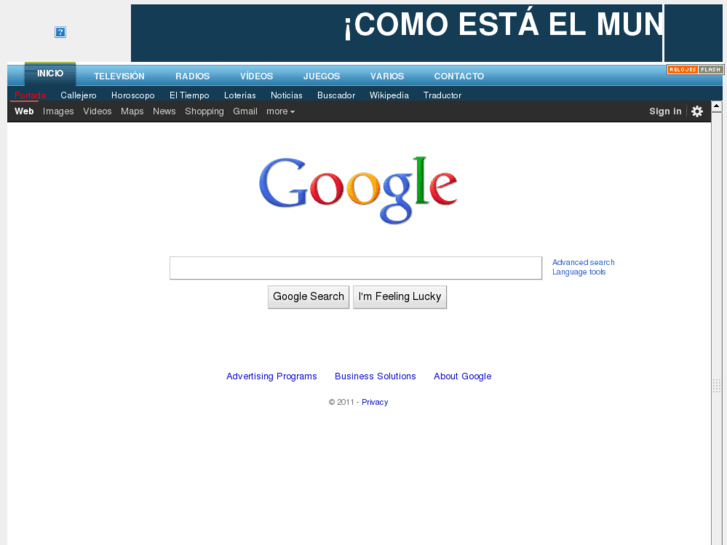Image resolution: width=727 pixels, height=545 pixels.
Task: Open the Horoscopo submenu item
Action: tap(133, 96)
